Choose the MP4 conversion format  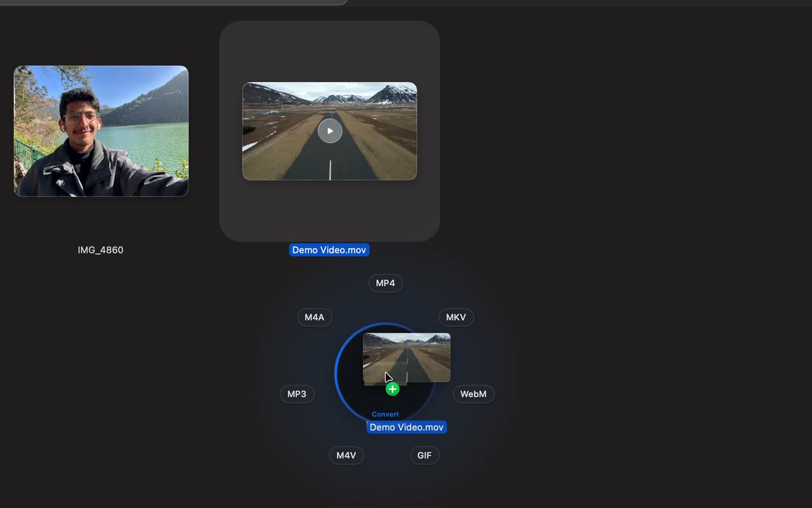click(386, 283)
